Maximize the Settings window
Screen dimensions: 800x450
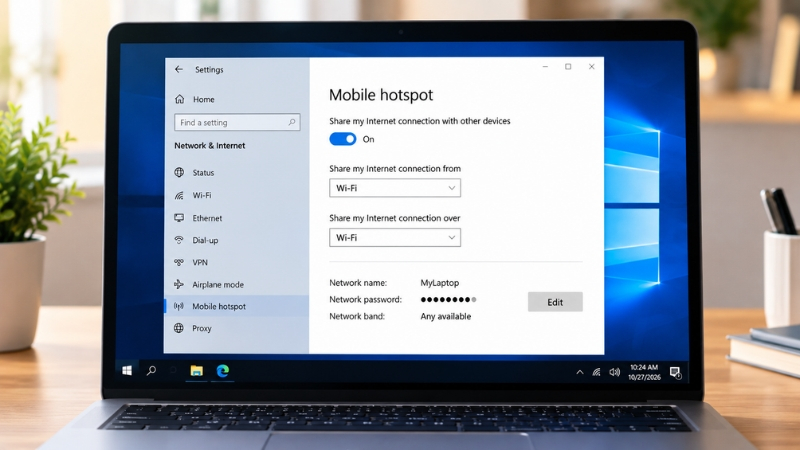(x=568, y=67)
